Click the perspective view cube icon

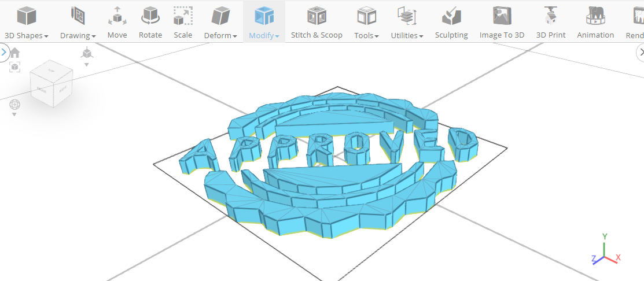87,53
